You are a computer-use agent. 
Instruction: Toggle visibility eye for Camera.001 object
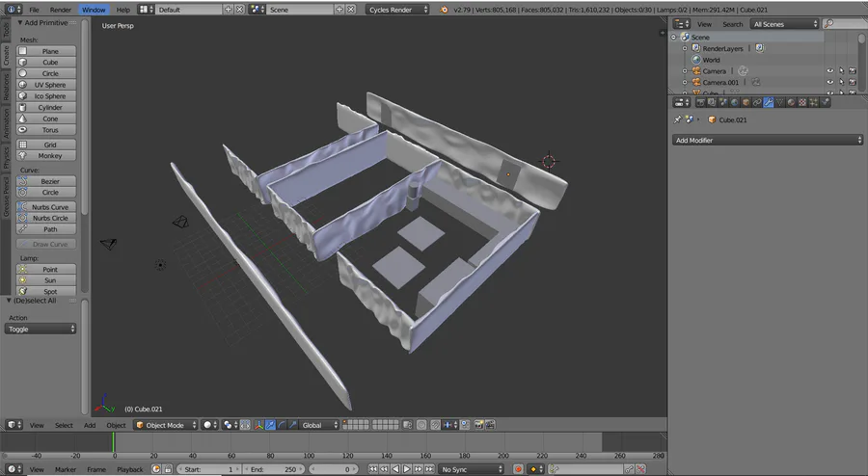[829, 82]
